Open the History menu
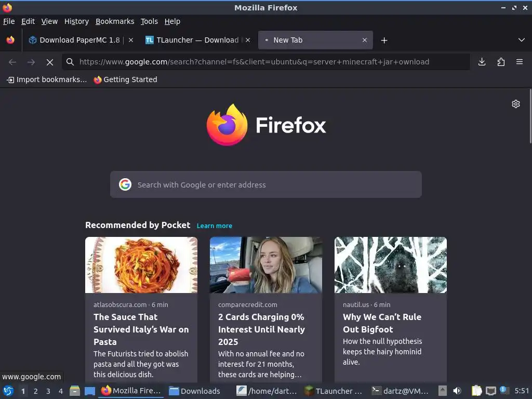Image resolution: width=532 pixels, height=399 pixels. [x=77, y=21]
